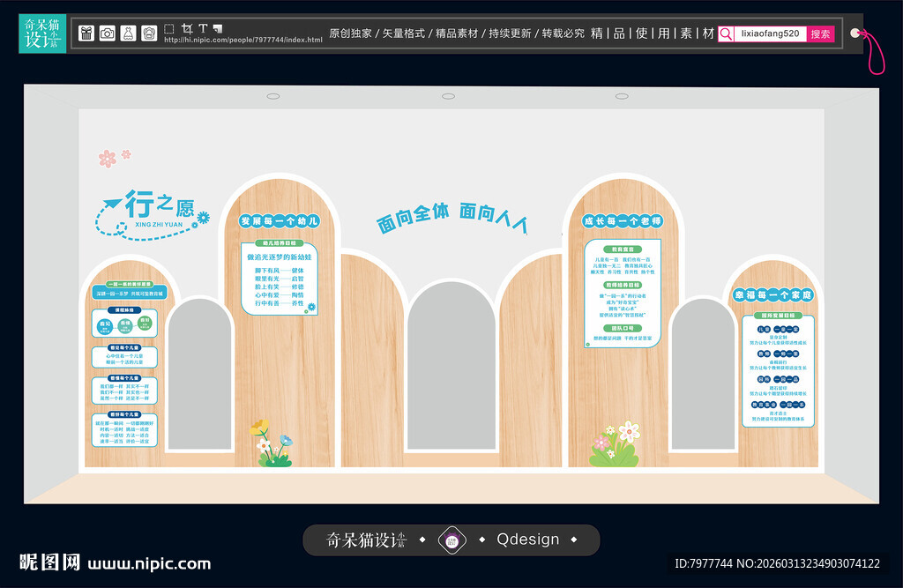Click the backpack icon in toolbar

149,33
